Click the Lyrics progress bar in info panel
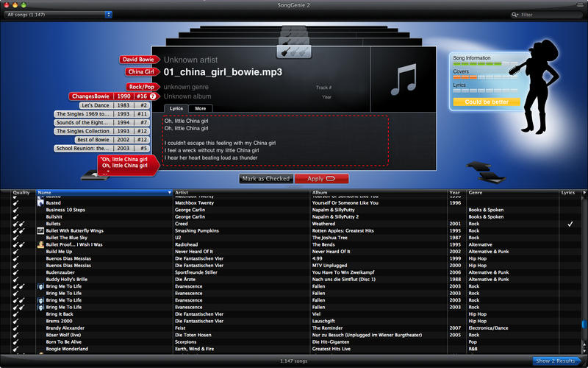 485,91
